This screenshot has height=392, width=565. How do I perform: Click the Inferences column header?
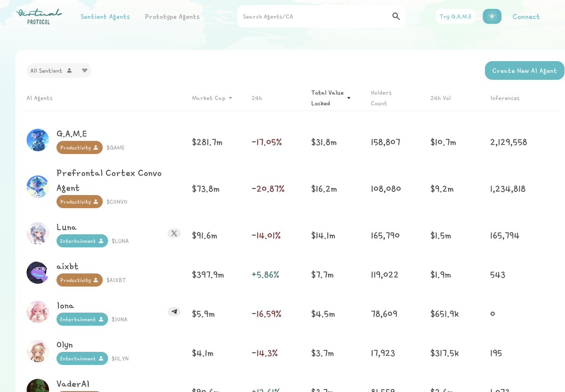coord(505,98)
